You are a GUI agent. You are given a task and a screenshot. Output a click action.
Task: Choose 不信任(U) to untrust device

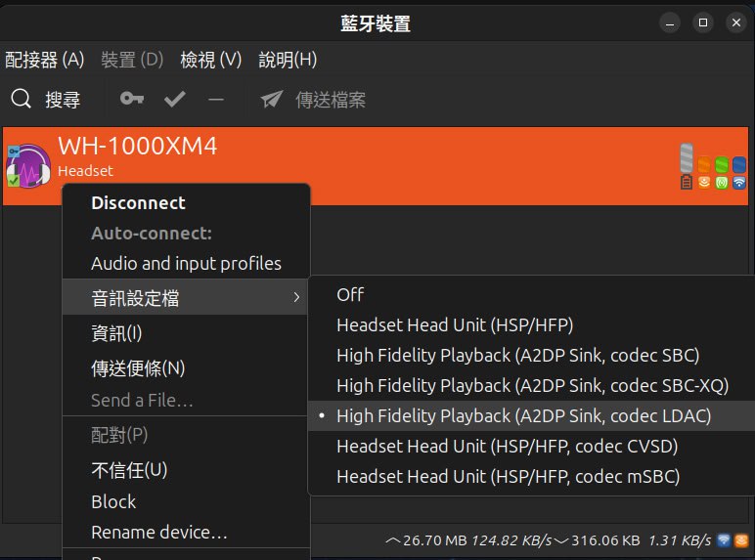pos(186,470)
